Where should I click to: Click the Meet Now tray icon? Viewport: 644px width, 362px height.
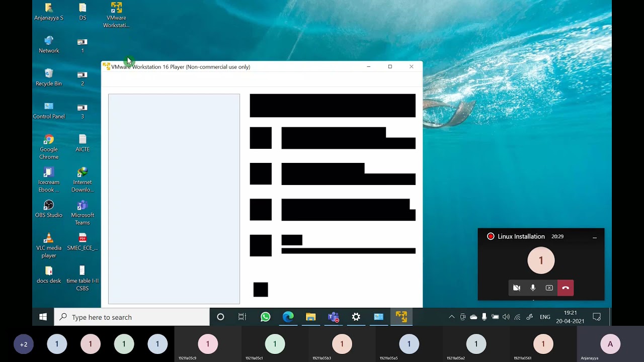pos(463,317)
